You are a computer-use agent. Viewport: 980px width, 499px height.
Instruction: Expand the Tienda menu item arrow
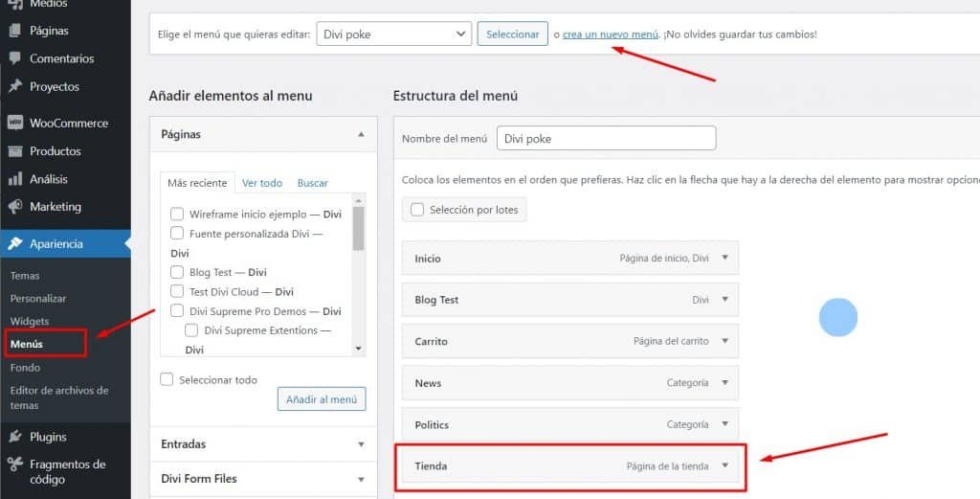pyautogui.click(x=725, y=465)
